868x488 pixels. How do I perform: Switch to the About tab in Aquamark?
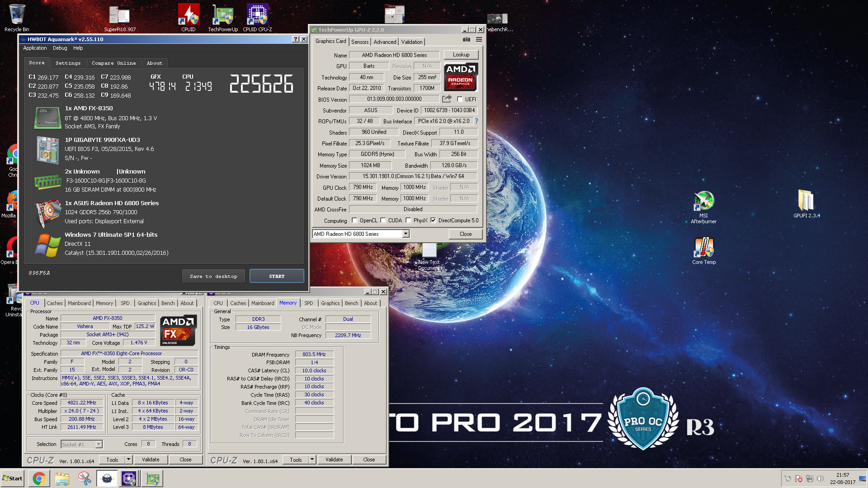[x=154, y=63]
